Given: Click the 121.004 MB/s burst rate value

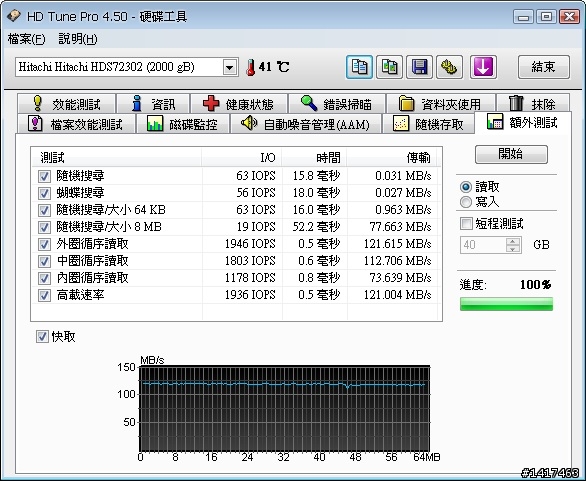Looking at the screenshot, I should [398, 295].
